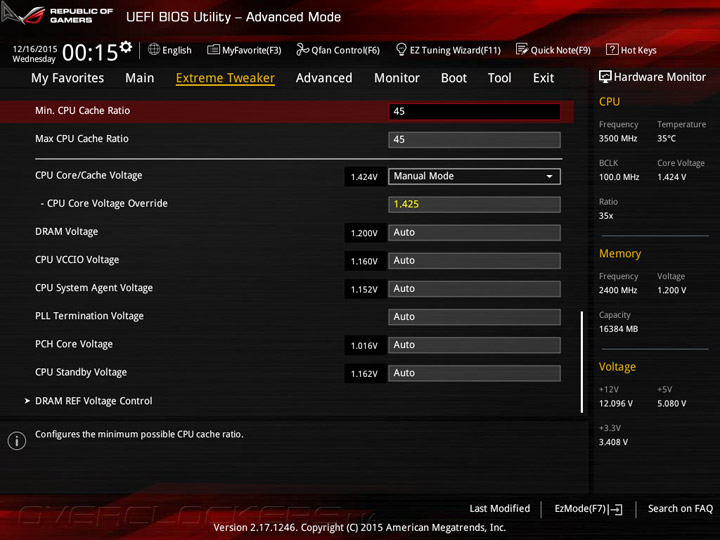Click the Quick Note pencil icon
This screenshot has height=540, width=720.
coord(522,49)
